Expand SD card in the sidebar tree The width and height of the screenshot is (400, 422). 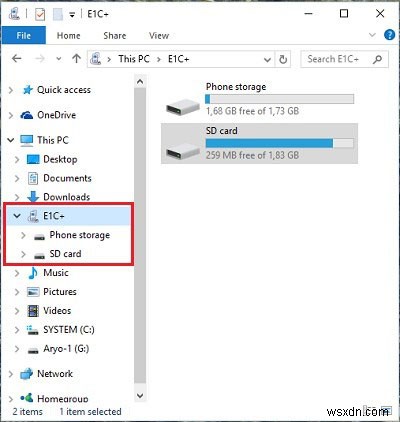pos(23,254)
